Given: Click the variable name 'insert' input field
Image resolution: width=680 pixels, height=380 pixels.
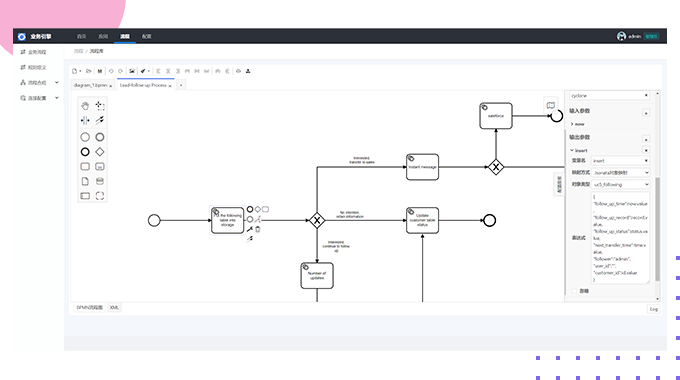Looking at the screenshot, I should pyautogui.click(x=621, y=161).
